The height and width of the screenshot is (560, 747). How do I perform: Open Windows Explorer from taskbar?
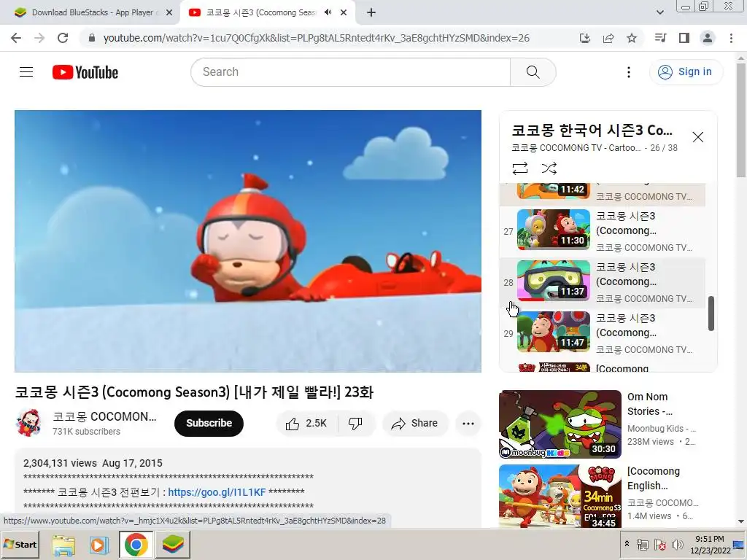(x=63, y=545)
